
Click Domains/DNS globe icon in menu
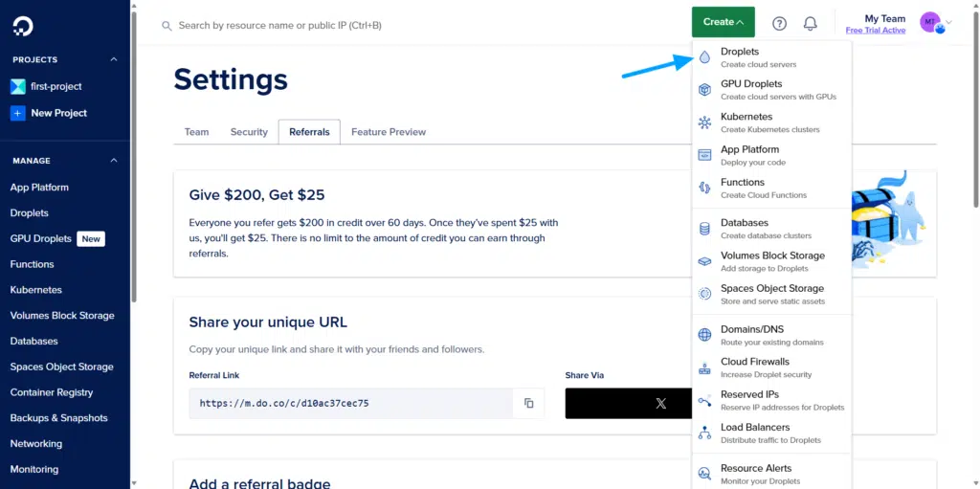coord(704,335)
